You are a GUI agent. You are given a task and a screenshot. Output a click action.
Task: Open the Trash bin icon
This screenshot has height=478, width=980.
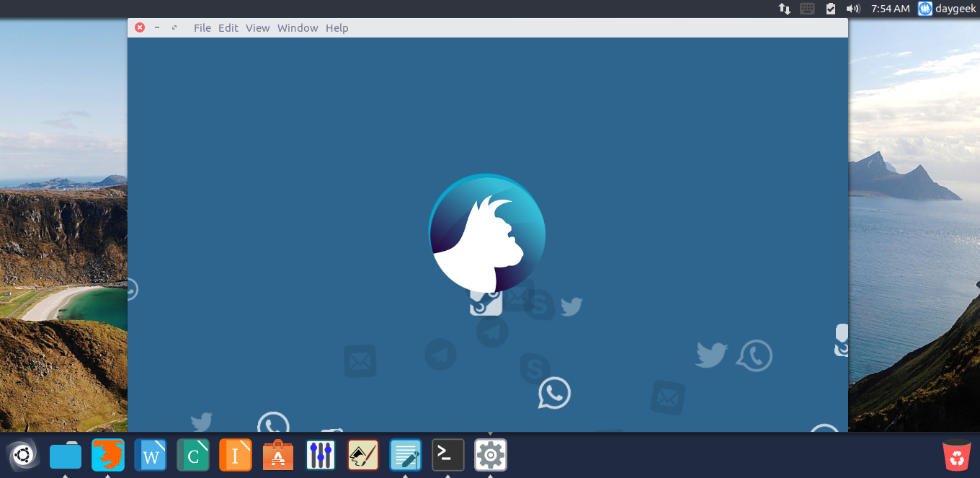tap(957, 456)
